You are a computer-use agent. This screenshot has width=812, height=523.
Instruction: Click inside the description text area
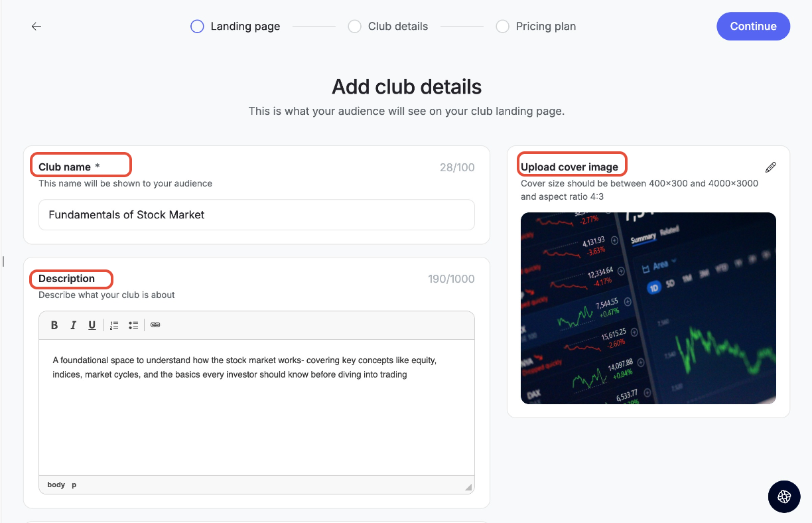click(257, 408)
